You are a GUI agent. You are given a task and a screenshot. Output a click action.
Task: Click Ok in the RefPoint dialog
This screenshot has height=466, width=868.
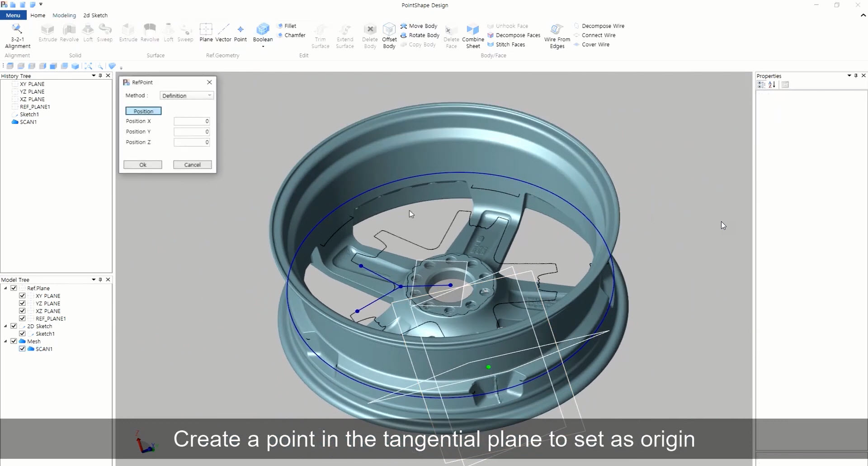click(x=142, y=164)
